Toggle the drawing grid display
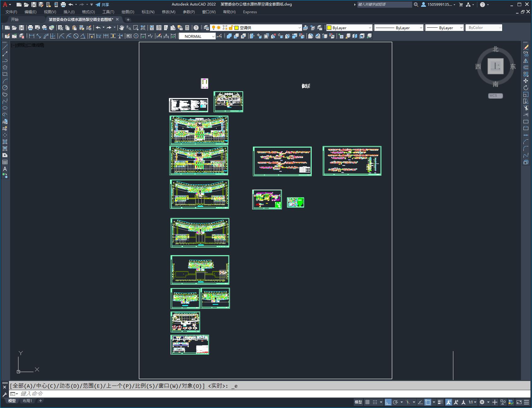Screen dimensions: 532x408 coord(367,402)
